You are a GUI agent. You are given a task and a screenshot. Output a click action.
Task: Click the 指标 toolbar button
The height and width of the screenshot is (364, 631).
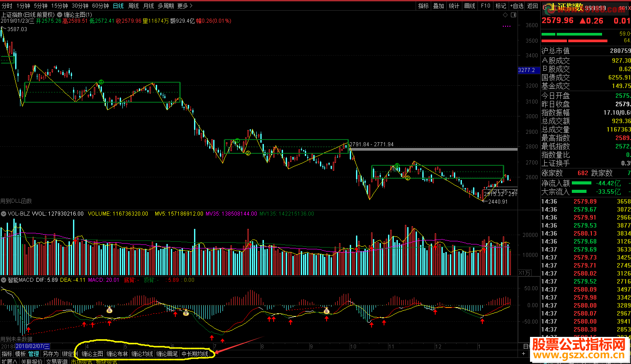pyautogui.click(x=423, y=6)
